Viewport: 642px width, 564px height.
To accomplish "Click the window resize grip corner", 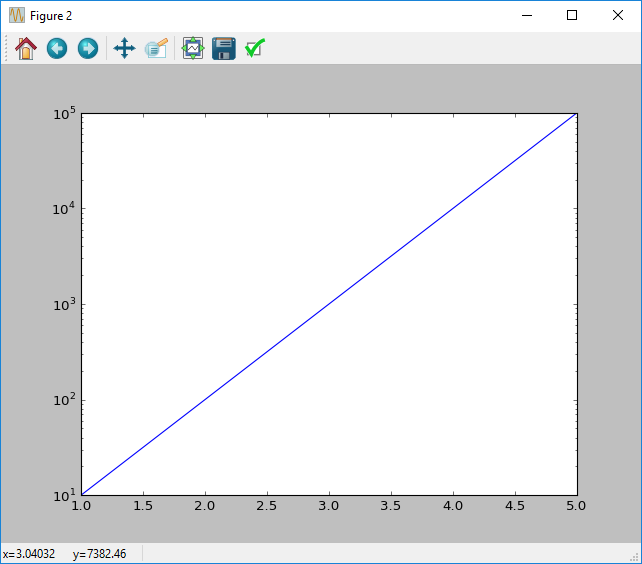I will click(634, 557).
